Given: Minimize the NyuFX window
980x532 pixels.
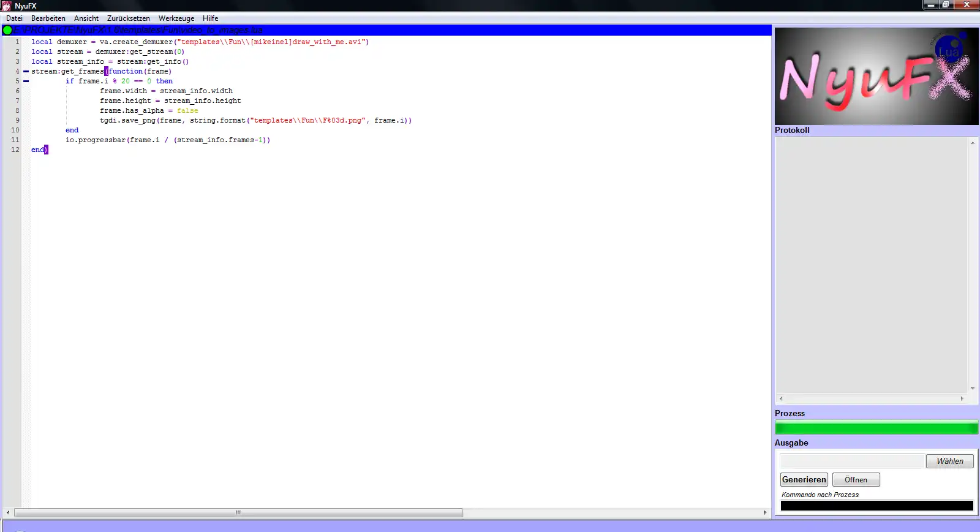Looking at the screenshot, I should (x=931, y=5).
